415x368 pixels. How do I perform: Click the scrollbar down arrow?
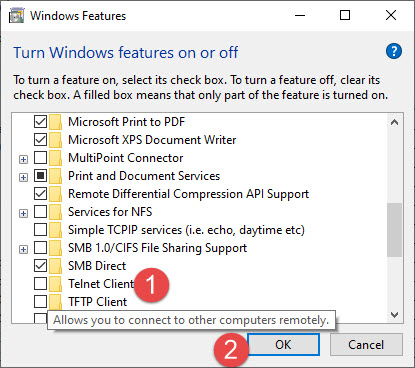pyautogui.click(x=394, y=315)
